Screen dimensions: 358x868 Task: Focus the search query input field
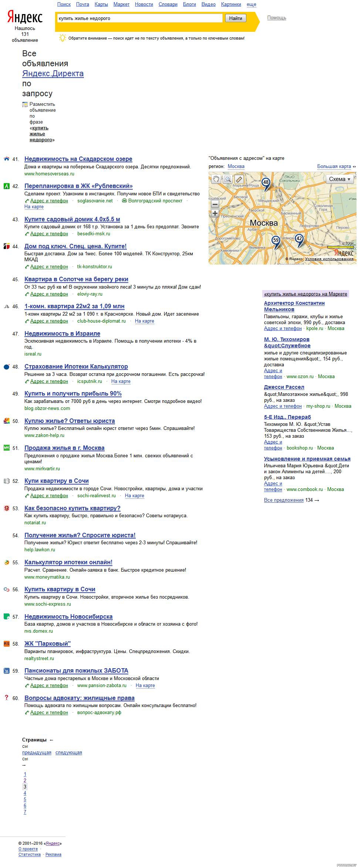(139, 18)
